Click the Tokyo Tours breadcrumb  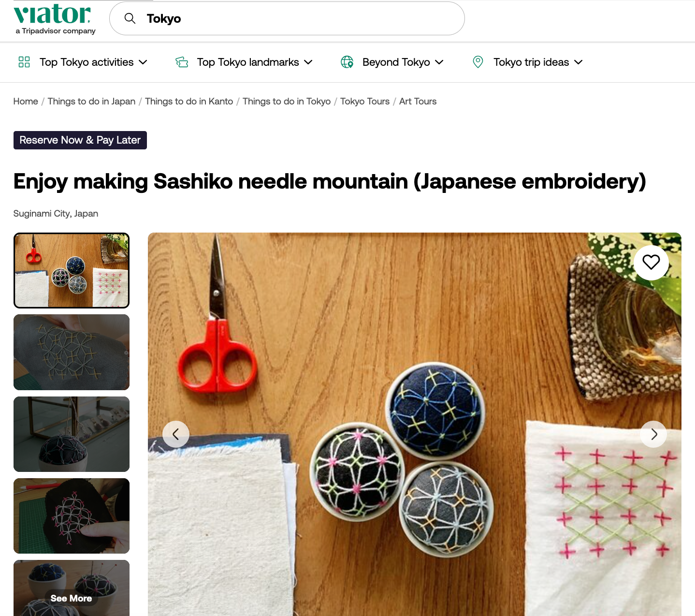[x=365, y=102]
